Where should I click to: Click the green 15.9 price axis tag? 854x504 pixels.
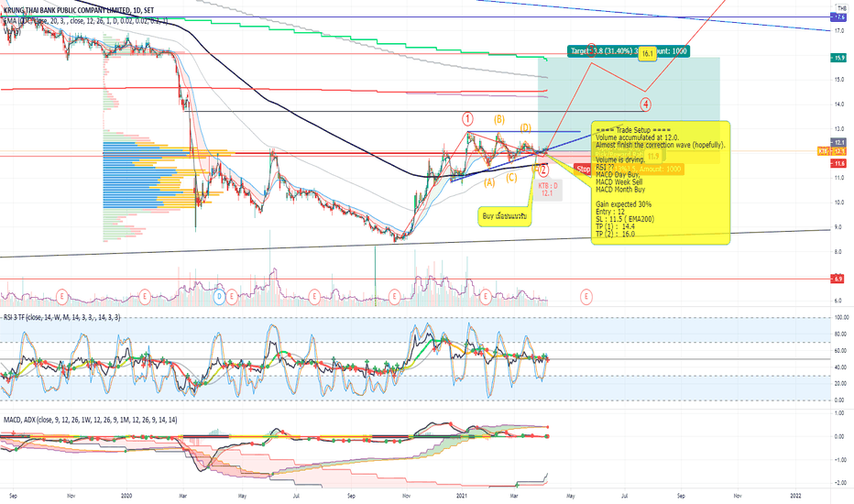[x=839, y=57]
